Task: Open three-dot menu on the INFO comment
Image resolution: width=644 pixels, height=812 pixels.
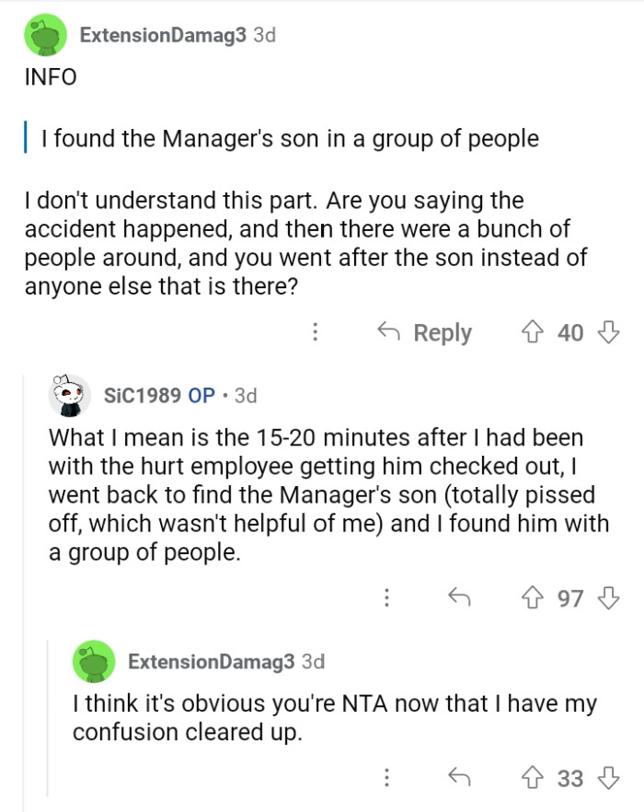Action: [x=316, y=332]
